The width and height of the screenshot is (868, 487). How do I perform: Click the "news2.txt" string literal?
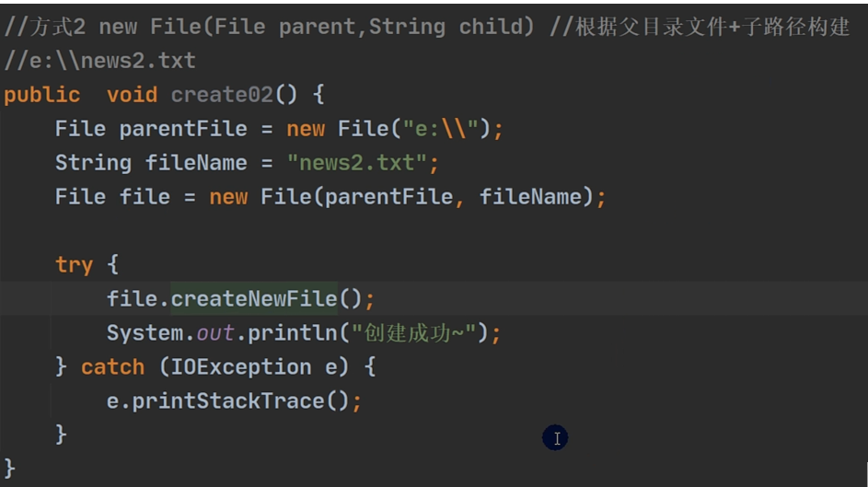pos(357,163)
